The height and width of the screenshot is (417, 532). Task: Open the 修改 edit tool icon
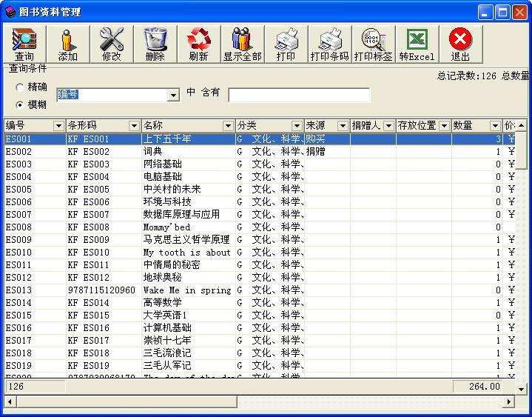(x=112, y=44)
